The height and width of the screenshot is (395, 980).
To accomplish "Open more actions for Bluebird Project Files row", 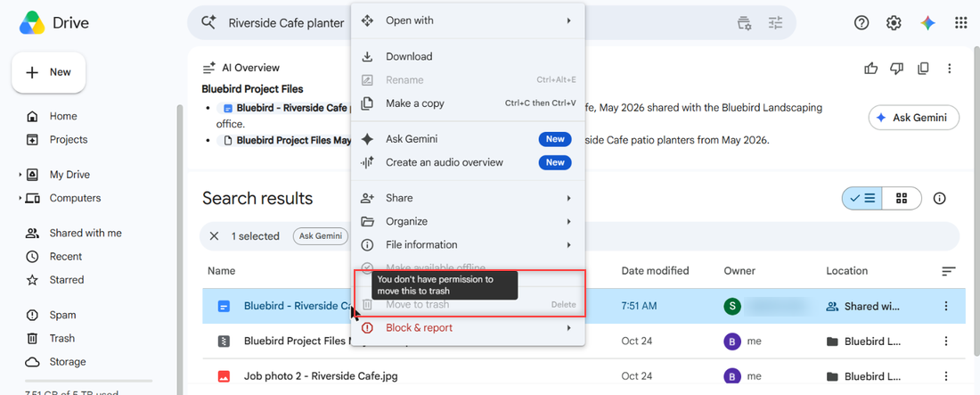I will [945, 342].
